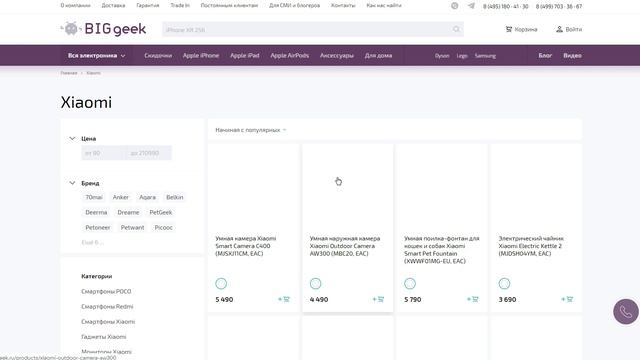The height and width of the screenshot is (360, 640).
Task: Open Гаджеты Xiaomi category
Action: pos(104,337)
